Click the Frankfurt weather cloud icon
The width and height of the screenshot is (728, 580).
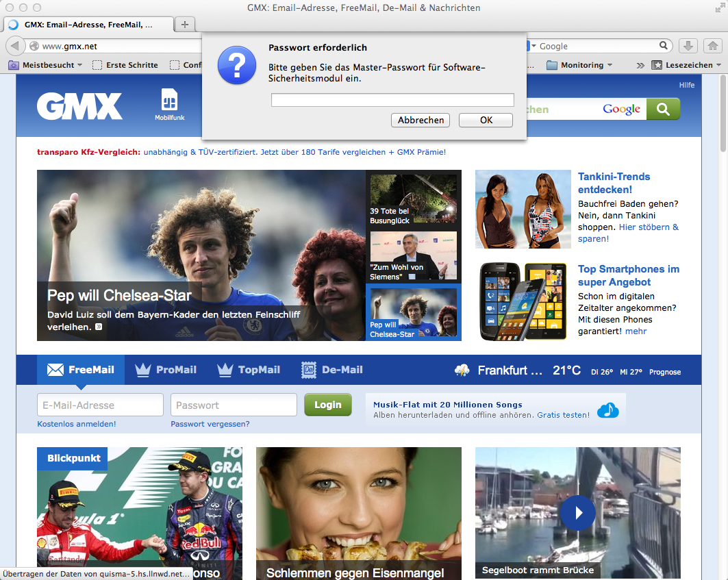(x=462, y=370)
